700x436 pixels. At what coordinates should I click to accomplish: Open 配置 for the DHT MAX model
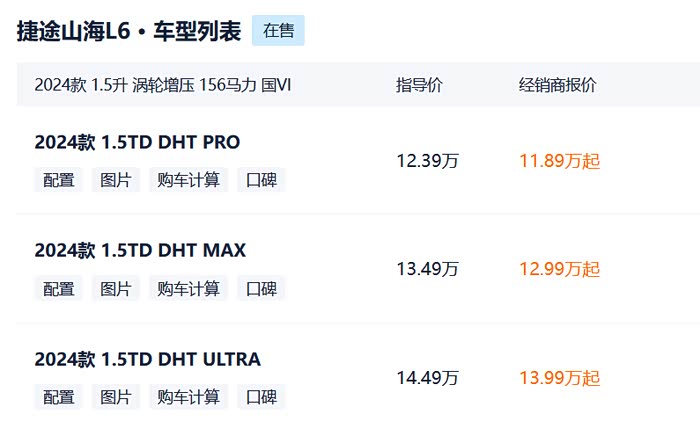[59, 289]
